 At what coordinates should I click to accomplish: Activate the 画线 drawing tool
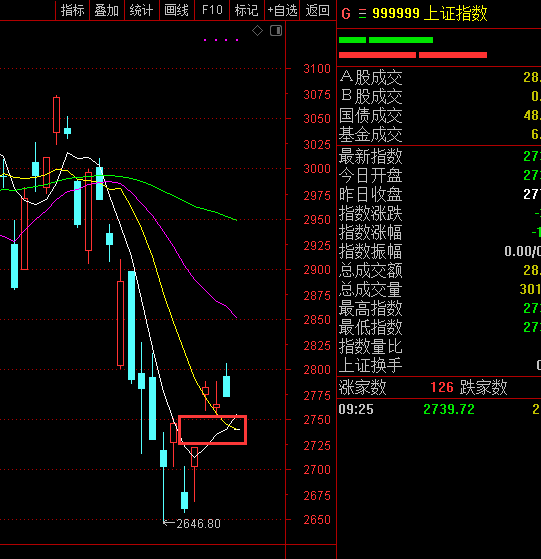tap(176, 10)
